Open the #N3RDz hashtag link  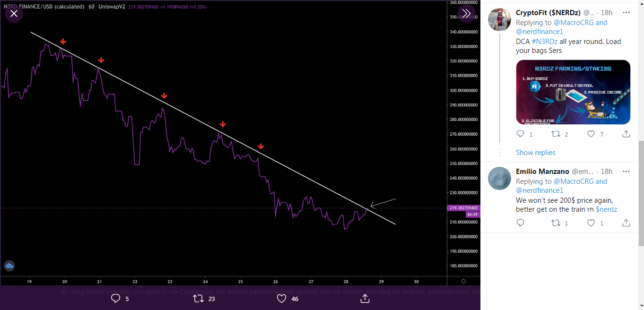[544, 41]
